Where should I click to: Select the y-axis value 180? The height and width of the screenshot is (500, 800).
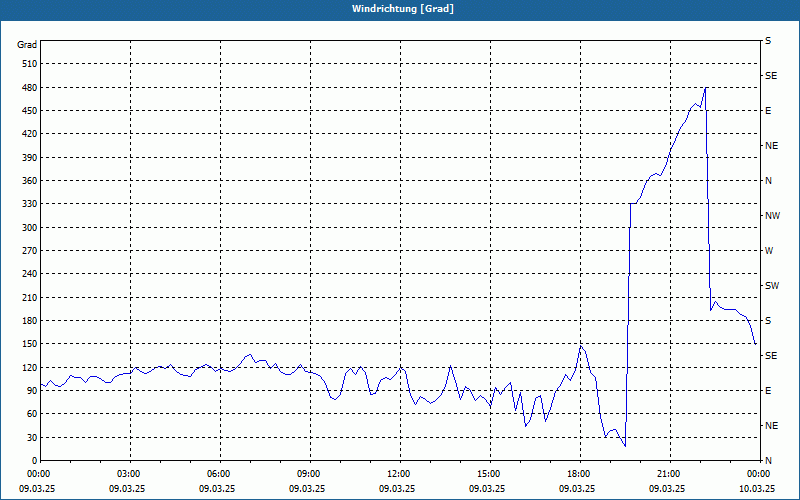(x=30, y=321)
